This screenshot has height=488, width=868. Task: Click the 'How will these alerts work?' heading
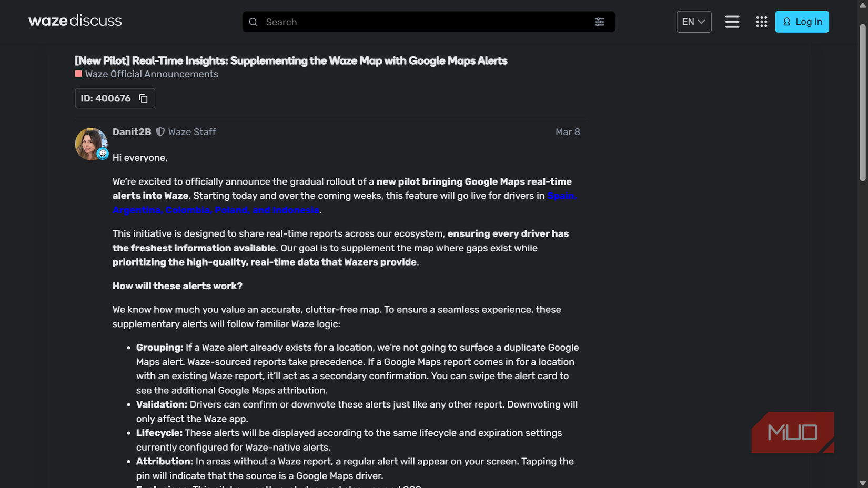pyautogui.click(x=177, y=286)
